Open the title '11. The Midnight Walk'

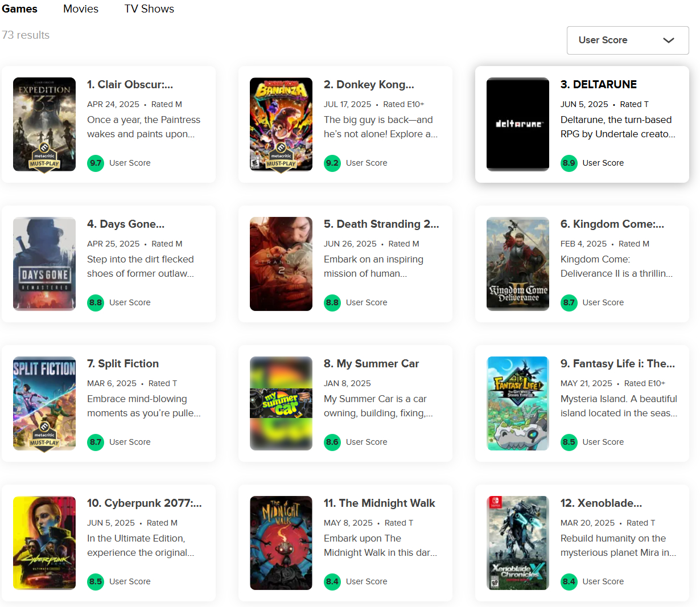coord(380,503)
